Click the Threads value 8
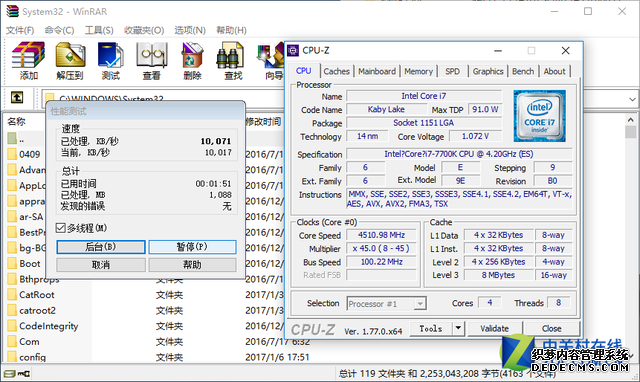The width and height of the screenshot is (640, 382). point(558,302)
